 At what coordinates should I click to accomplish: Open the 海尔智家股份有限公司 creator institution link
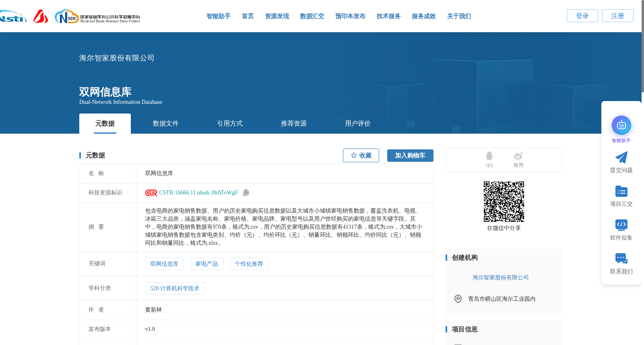[500, 278]
